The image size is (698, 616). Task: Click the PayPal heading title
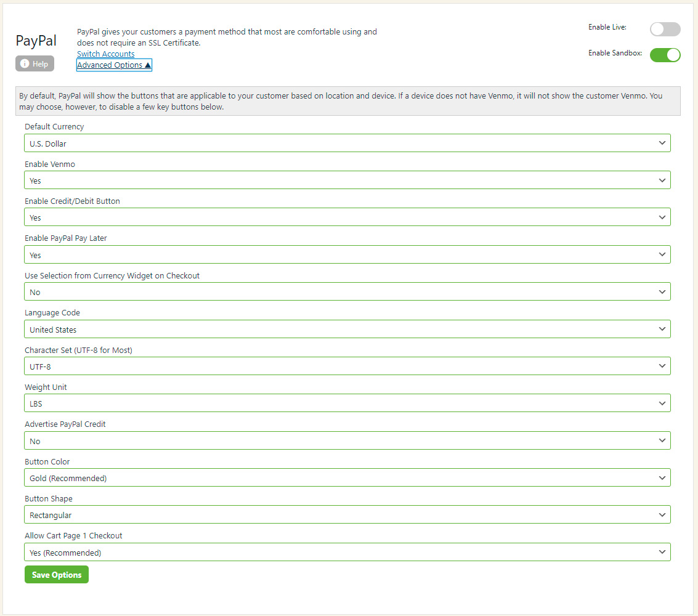(36, 41)
